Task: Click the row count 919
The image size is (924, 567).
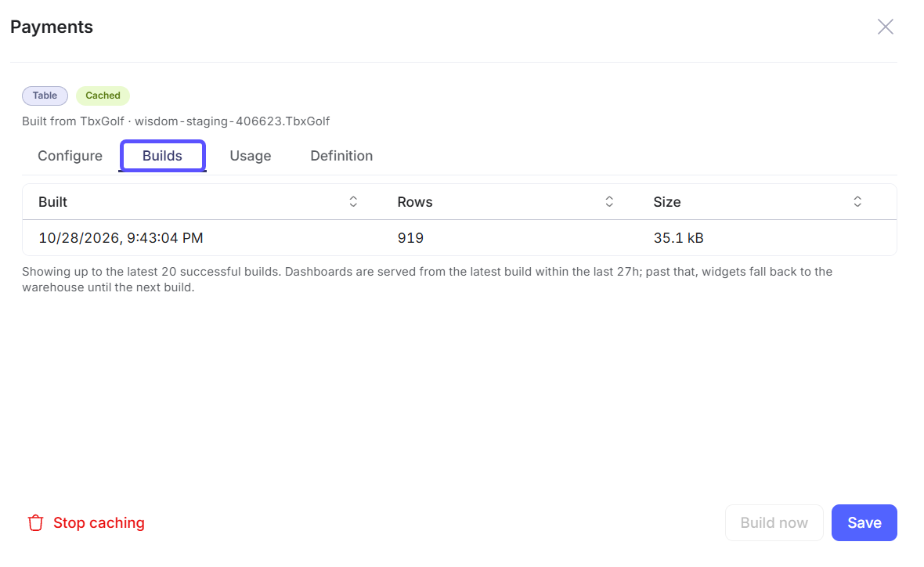Action: (x=410, y=238)
